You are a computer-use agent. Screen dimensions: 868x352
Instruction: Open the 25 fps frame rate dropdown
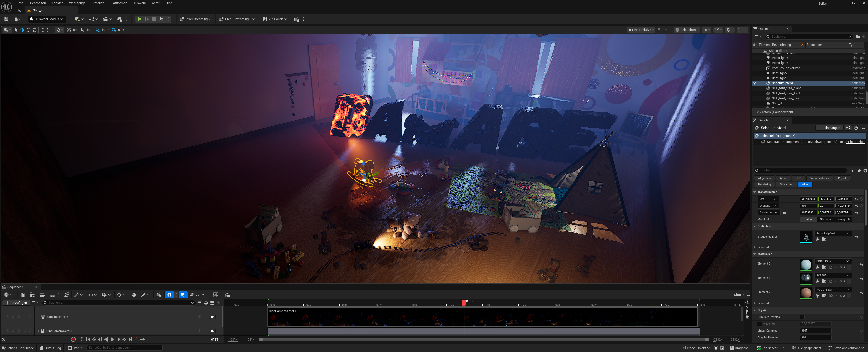(197, 295)
